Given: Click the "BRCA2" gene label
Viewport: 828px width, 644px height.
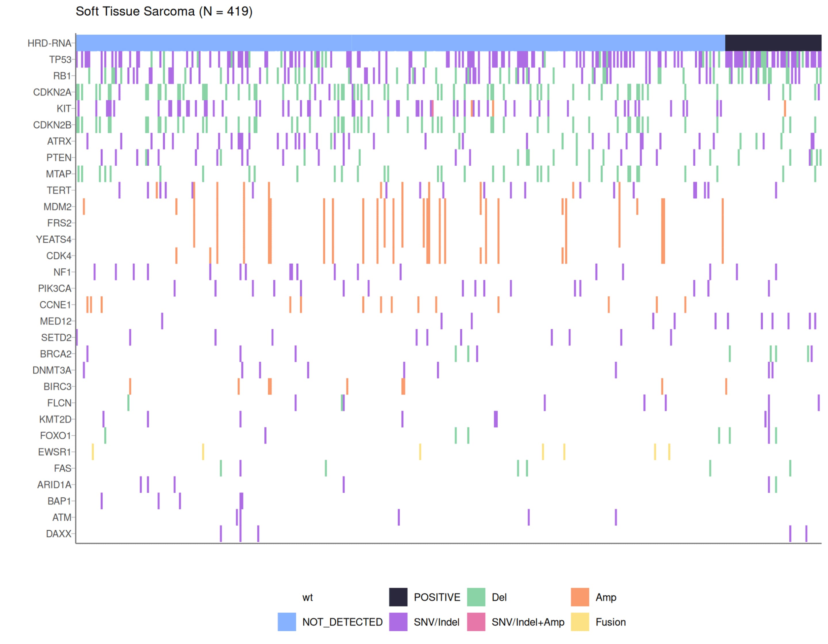Looking at the screenshot, I should click(56, 354).
